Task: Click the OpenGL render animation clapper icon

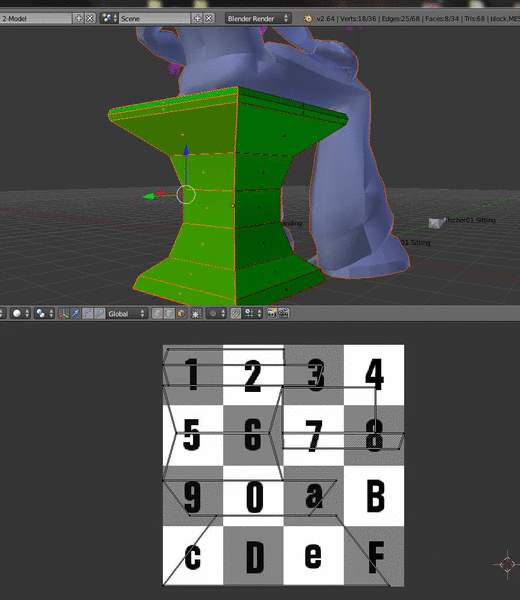Action: (284, 314)
